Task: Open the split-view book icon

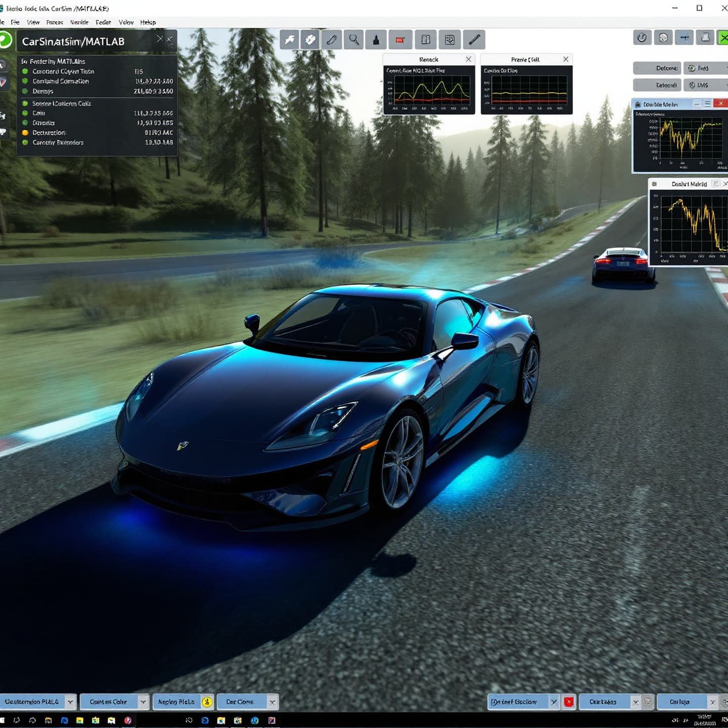Action: (426, 39)
